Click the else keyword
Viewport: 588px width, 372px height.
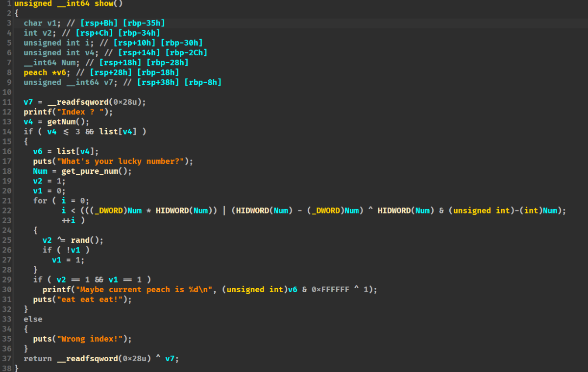33,319
